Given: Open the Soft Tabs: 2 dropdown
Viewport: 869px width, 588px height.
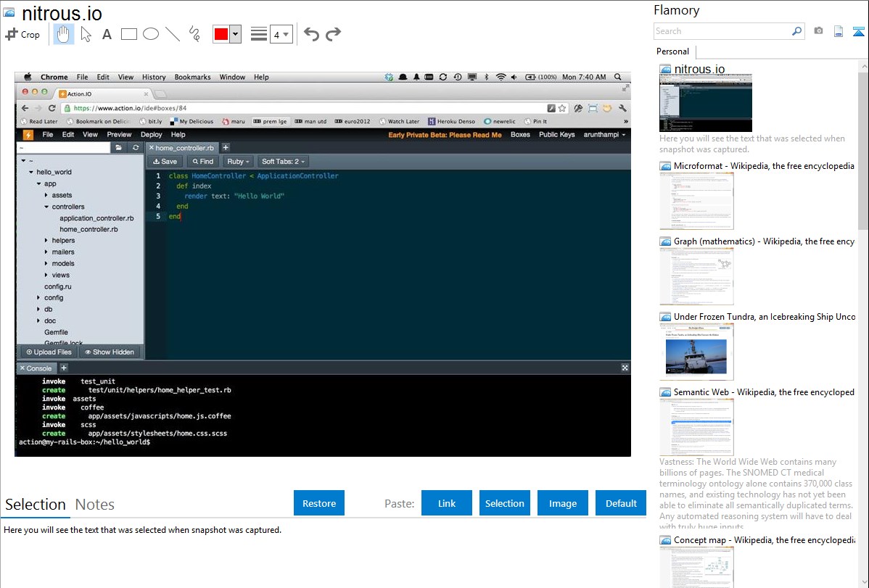Looking at the screenshot, I should click(283, 161).
